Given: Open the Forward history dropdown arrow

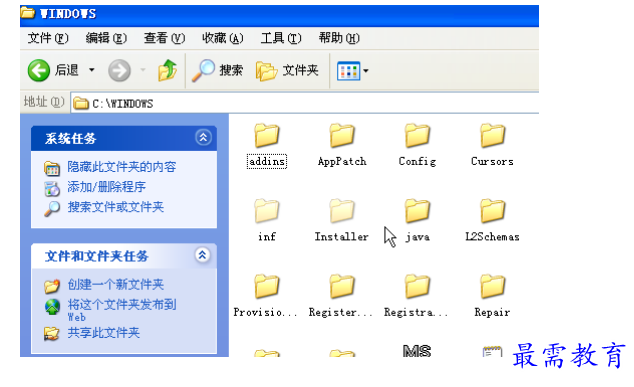Looking at the screenshot, I should point(143,70).
